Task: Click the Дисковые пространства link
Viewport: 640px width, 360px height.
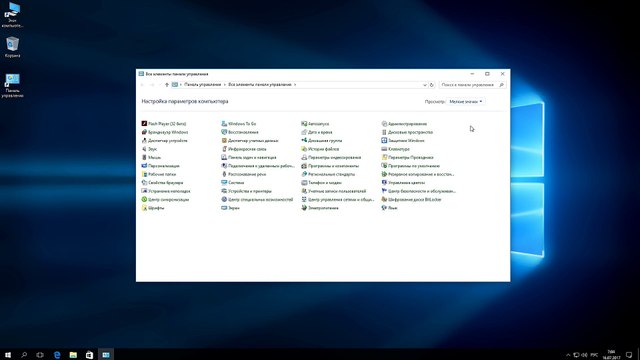Action: 410,132
